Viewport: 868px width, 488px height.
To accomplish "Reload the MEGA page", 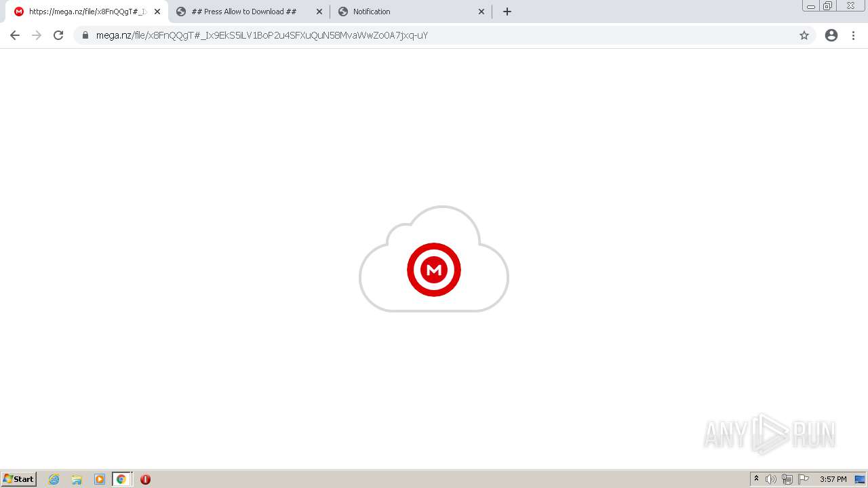I will coord(58,35).
